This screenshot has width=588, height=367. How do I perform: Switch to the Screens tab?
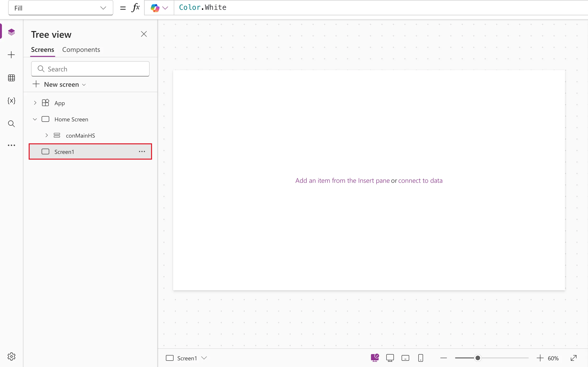tap(43, 49)
